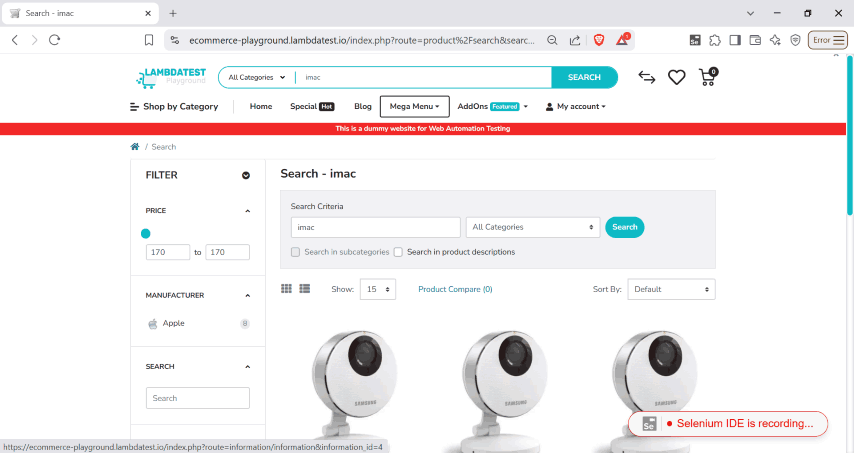Open the Show 15 per page dropdown

tap(378, 289)
